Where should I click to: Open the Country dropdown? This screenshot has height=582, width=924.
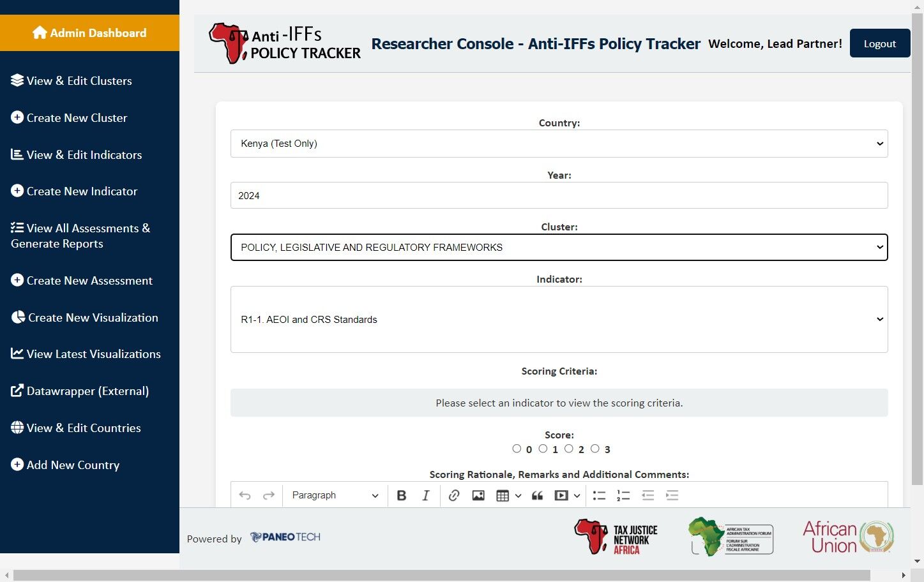(x=559, y=144)
